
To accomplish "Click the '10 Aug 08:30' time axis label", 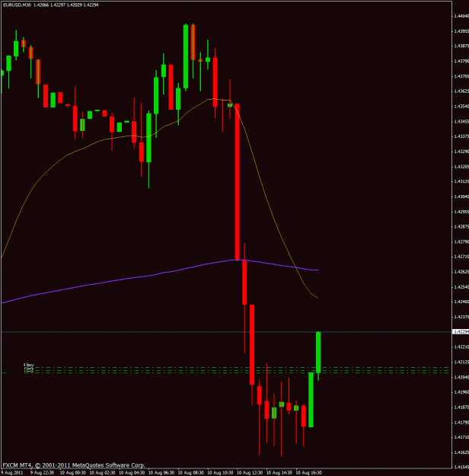I will point(190,473).
